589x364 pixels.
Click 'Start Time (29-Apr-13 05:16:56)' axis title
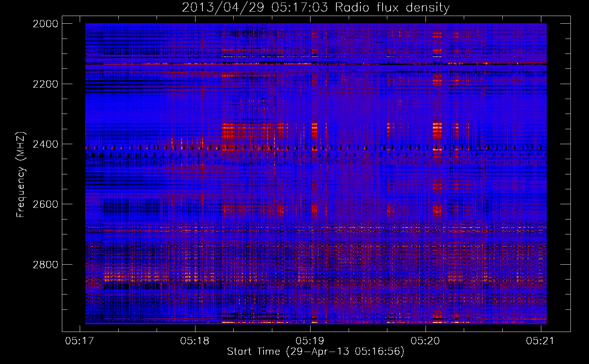tap(316, 352)
